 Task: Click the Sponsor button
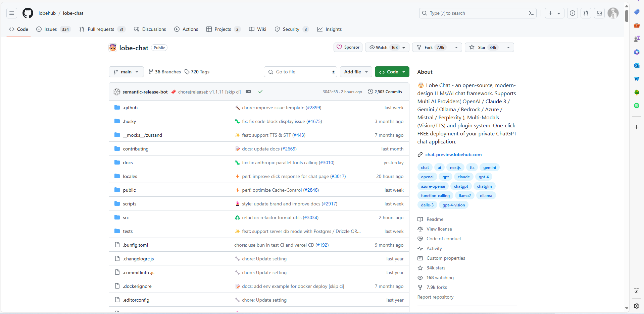point(348,47)
